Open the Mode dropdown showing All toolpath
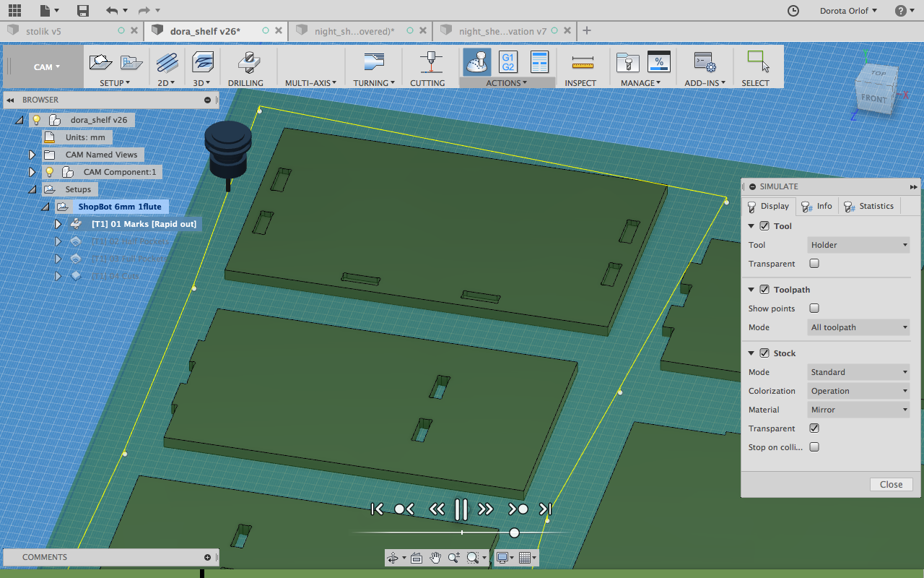 click(858, 327)
